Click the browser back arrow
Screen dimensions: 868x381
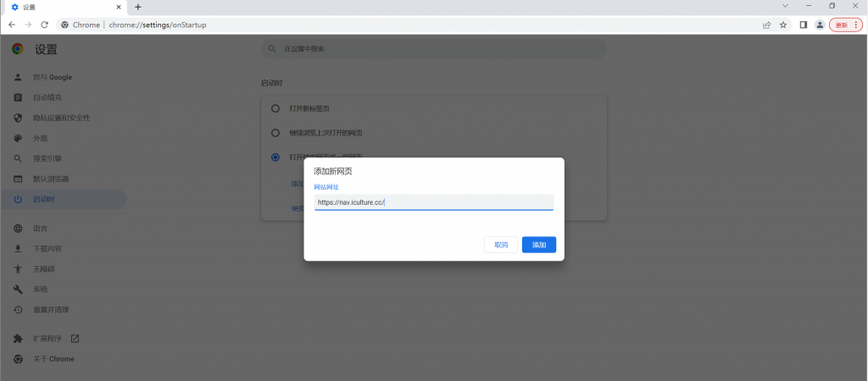click(x=12, y=25)
